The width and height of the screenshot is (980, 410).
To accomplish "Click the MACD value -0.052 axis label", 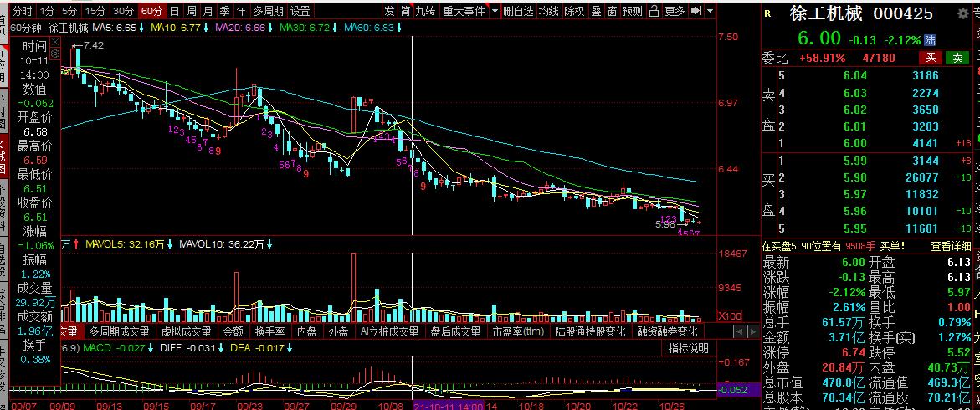I will tap(738, 389).
